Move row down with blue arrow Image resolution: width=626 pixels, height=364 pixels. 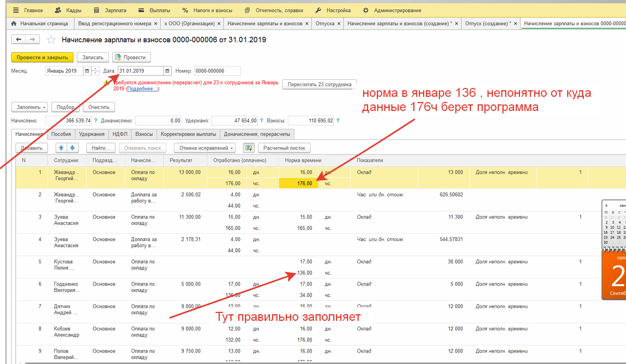tap(73, 148)
